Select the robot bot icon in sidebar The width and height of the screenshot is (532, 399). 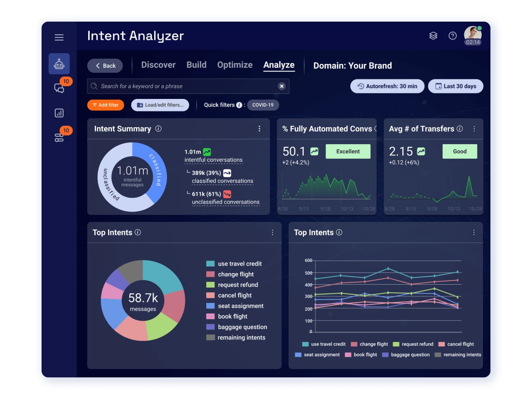click(x=59, y=64)
